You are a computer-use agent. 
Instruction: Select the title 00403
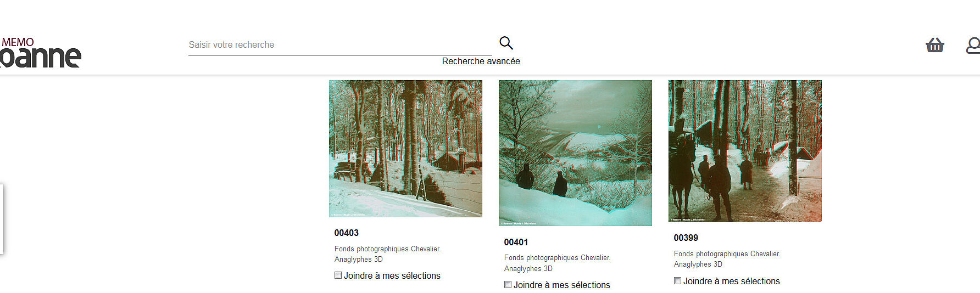coord(347,233)
